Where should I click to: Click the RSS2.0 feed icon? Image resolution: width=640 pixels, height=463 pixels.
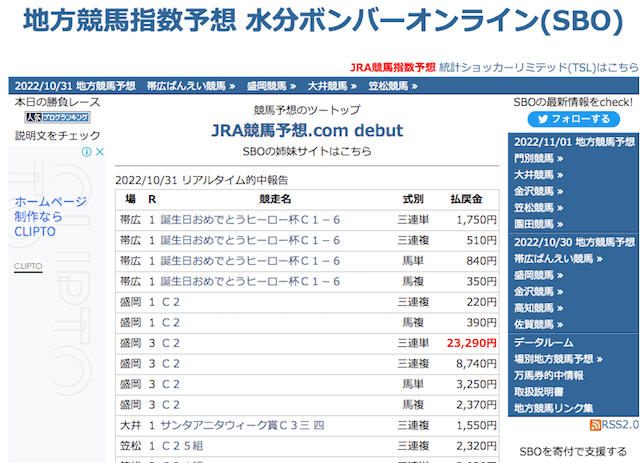(595, 425)
